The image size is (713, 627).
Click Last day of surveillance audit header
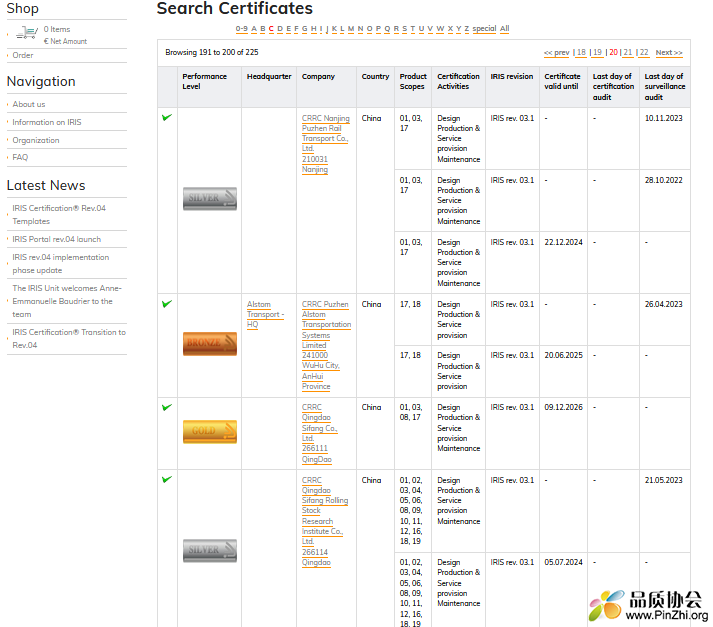[x=664, y=87]
